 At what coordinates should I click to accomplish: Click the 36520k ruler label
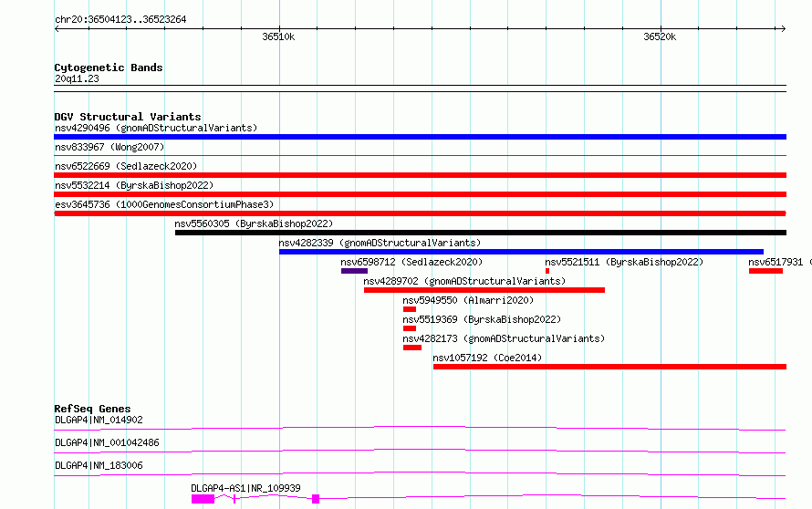pyautogui.click(x=660, y=36)
